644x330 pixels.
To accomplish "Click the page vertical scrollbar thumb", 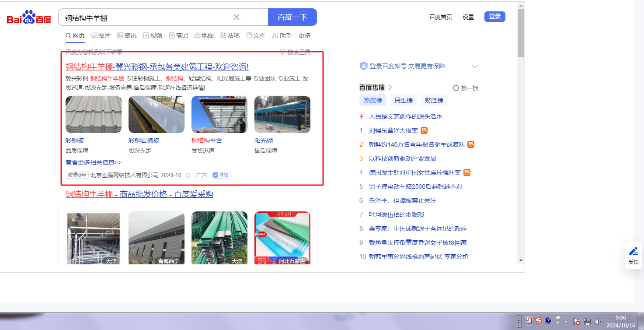I will pos(521,33).
